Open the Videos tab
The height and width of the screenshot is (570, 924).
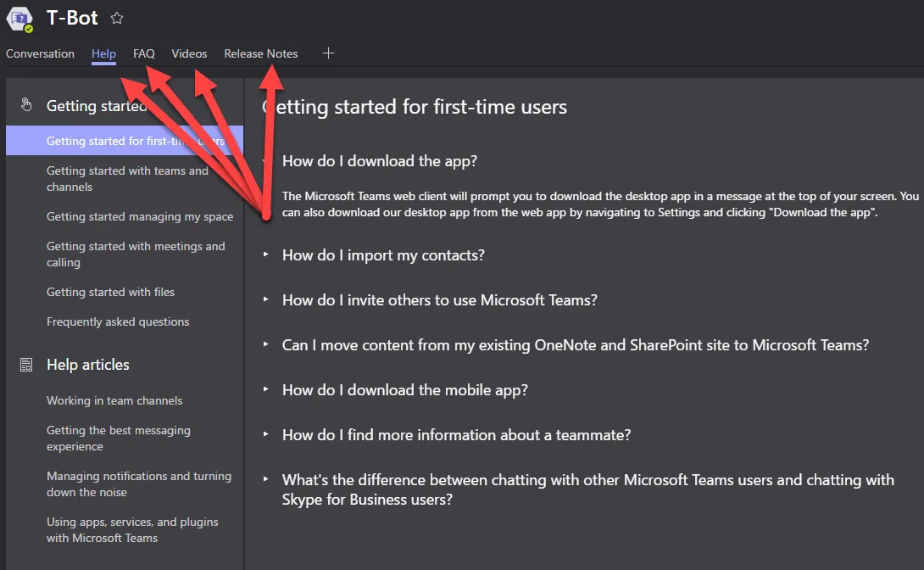click(189, 53)
